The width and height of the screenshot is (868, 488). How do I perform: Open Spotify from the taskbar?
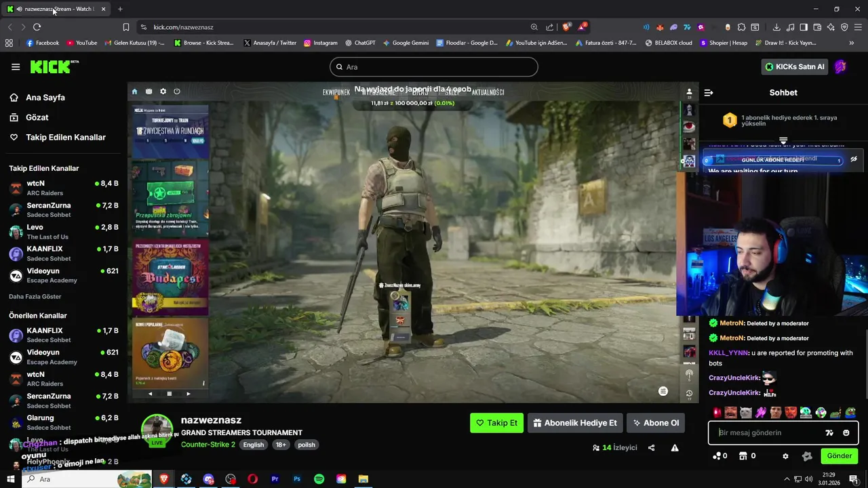(x=319, y=479)
